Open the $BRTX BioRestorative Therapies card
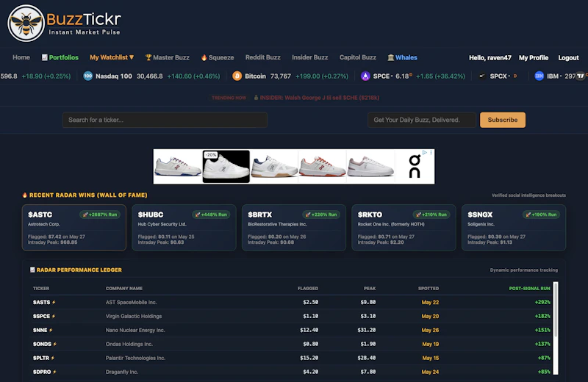Screen dimensions: 588x382 (x=293, y=228)
